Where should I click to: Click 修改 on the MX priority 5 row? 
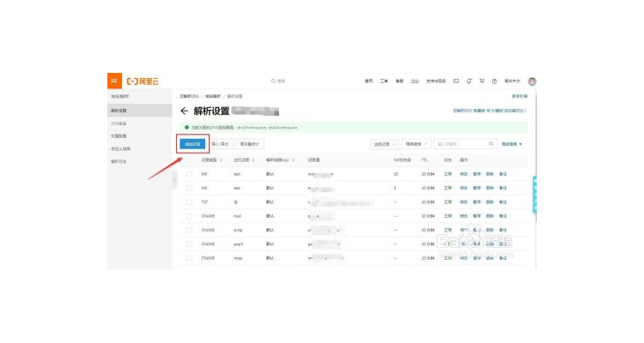coord(464,188)
